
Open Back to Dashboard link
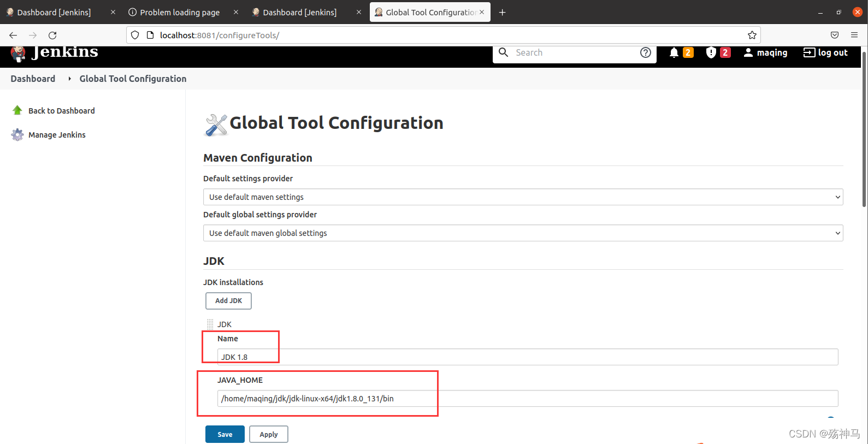[x=62, y=111]
